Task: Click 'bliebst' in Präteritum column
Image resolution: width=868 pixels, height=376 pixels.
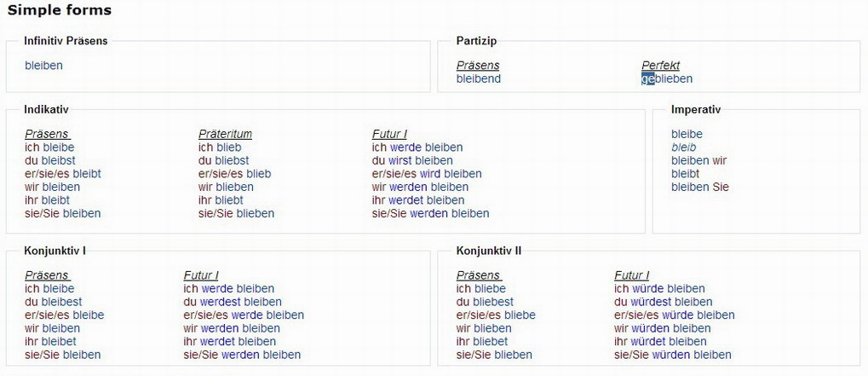Action: coord(233,160)
